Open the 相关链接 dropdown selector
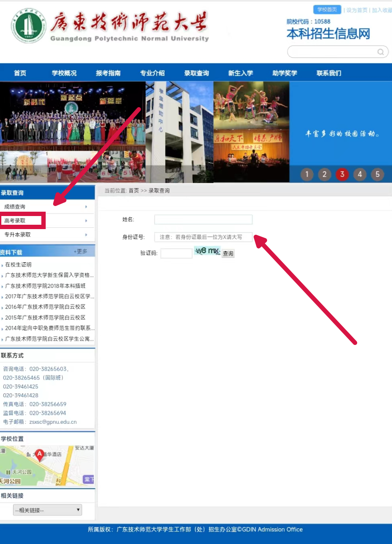Viewport: 392px width, 544px height. point(47,510)
